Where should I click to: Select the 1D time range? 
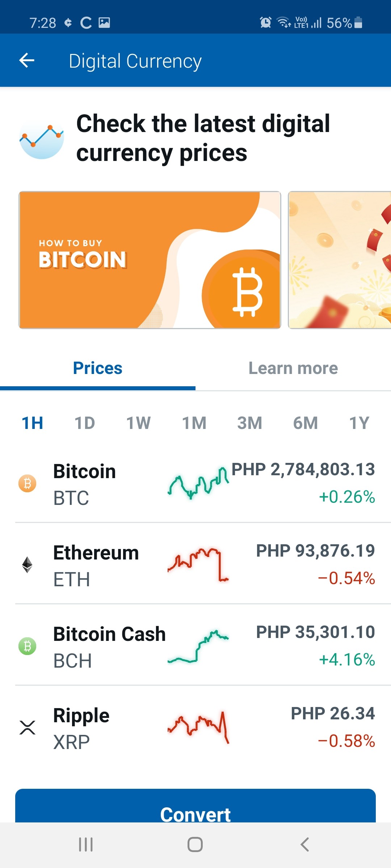tap(85, 423)
